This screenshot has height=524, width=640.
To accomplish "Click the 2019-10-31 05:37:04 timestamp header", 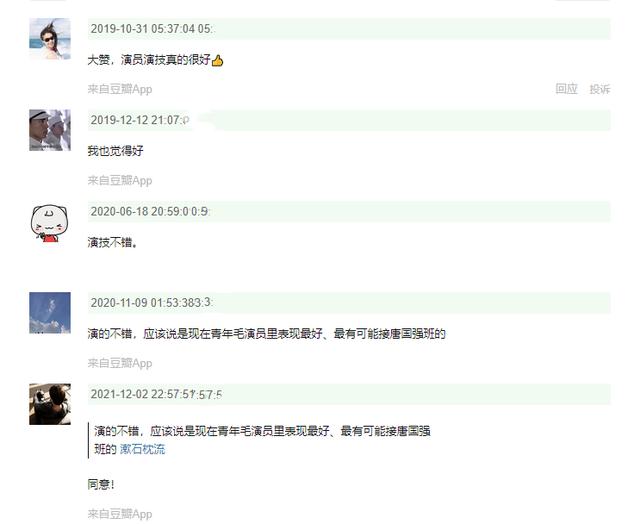I will (151, 29).
